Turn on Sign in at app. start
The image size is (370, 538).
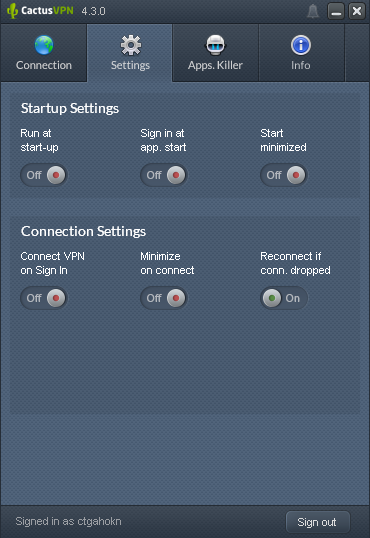164,175
